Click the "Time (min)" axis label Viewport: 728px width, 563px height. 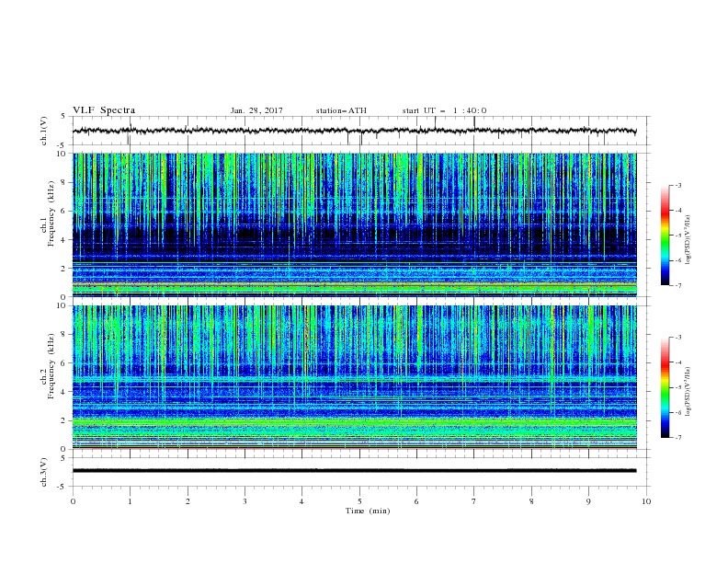click(x=368, y=511)
